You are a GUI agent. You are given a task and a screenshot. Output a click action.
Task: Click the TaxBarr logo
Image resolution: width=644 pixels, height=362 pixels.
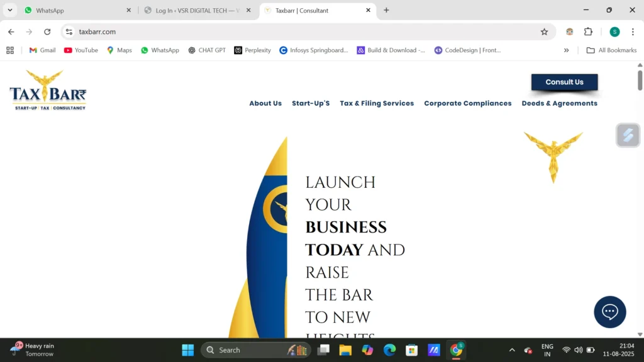(48, 90)
